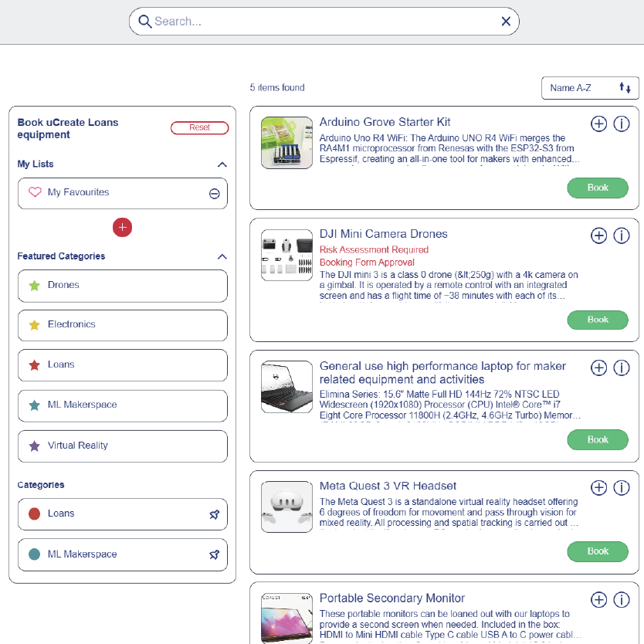Add DJI Mini Camera Drones to list
Screen dimensions: 644x644
pyautogui.click(x=598, y=236)
